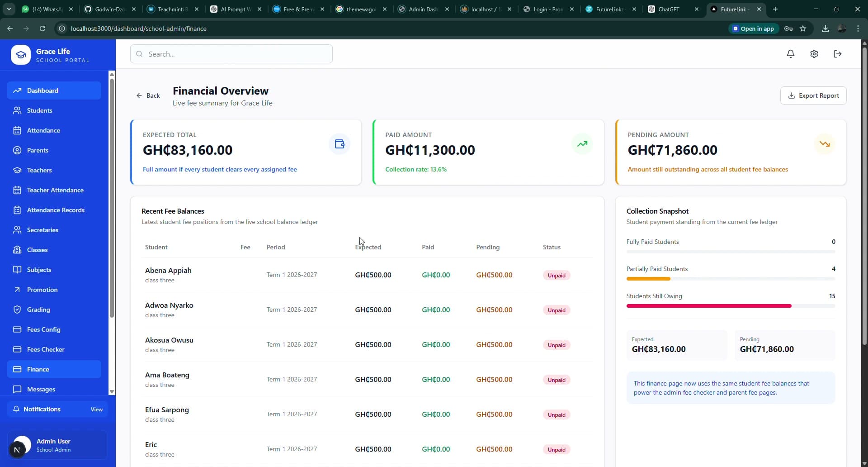Image resolution: width=868 pixels, height=467 pixels.
Task: Expand the browser tab search chevron
Action: click(x=8, y=9)
